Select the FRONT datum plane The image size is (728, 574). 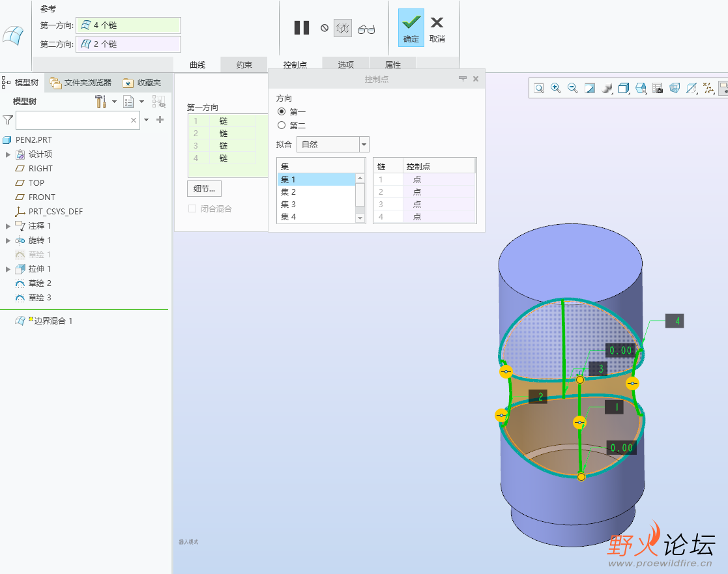tap(35, 197)
